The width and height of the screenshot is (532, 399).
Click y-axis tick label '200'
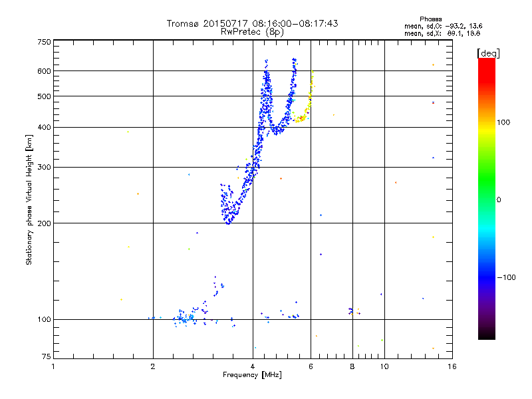[44, 223]
